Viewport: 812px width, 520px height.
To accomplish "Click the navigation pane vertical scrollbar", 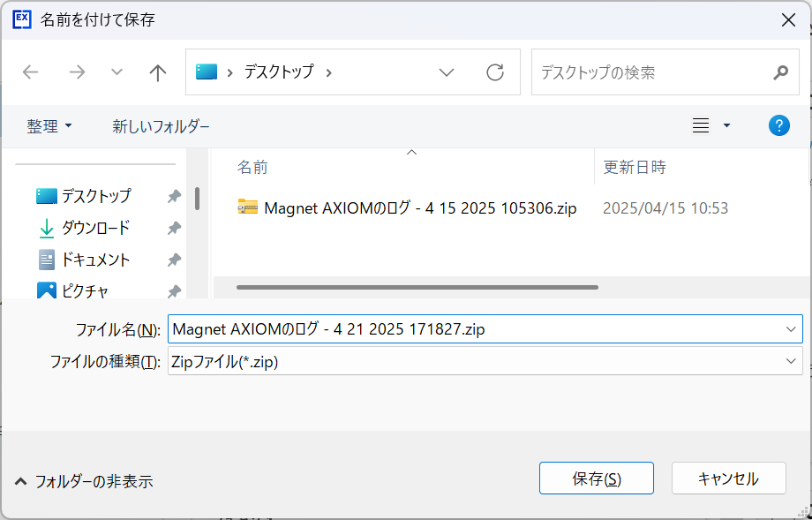I will coord(198,199).
